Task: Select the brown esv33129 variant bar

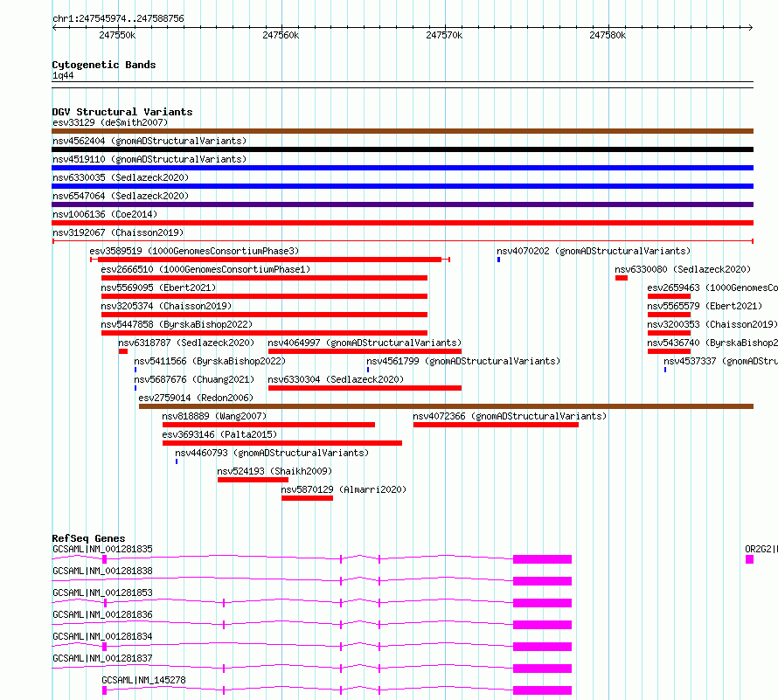Action: pos(402,131)
